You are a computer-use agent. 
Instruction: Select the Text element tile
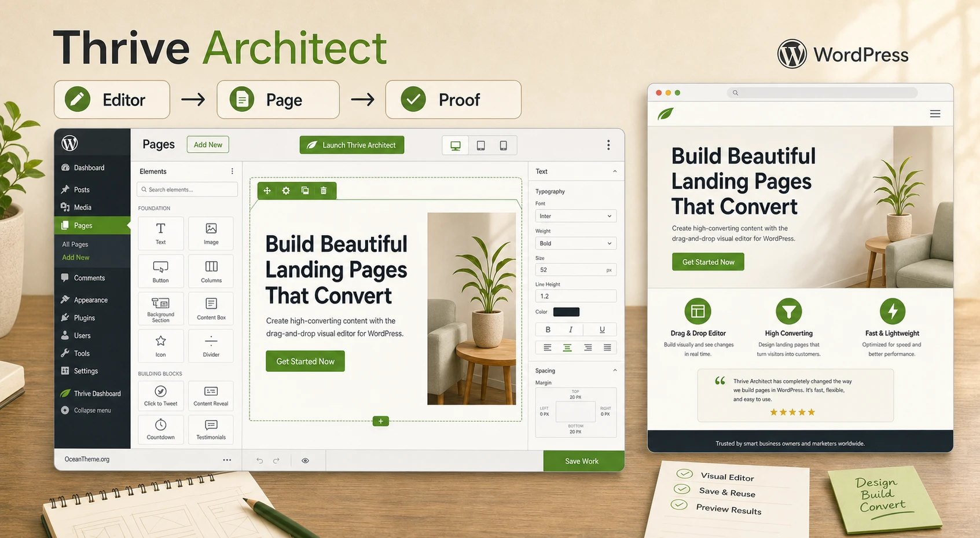(160, 233)
